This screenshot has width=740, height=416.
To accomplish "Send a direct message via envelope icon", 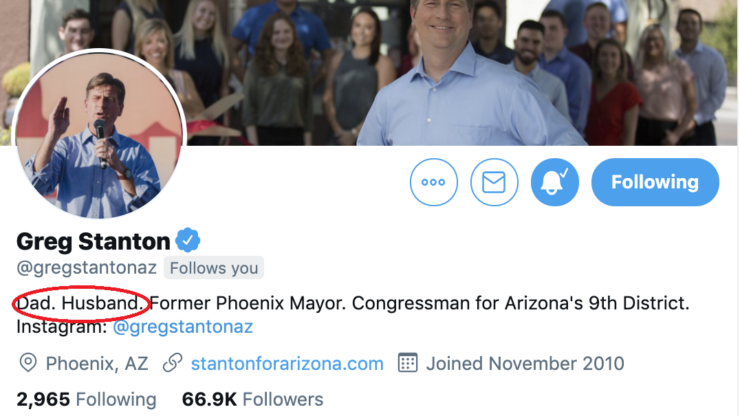I will [x=494, y=182].
